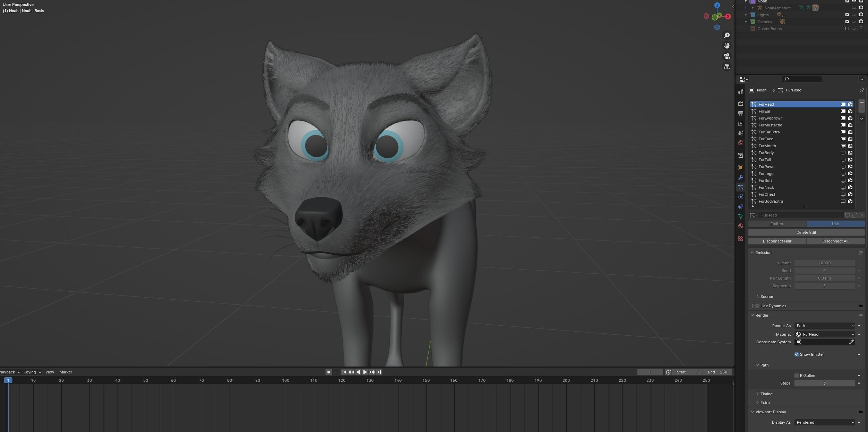The height and width of the screenshot is (432, 868).
Task: Open the Render As dropdown
Action: [825, 326]
